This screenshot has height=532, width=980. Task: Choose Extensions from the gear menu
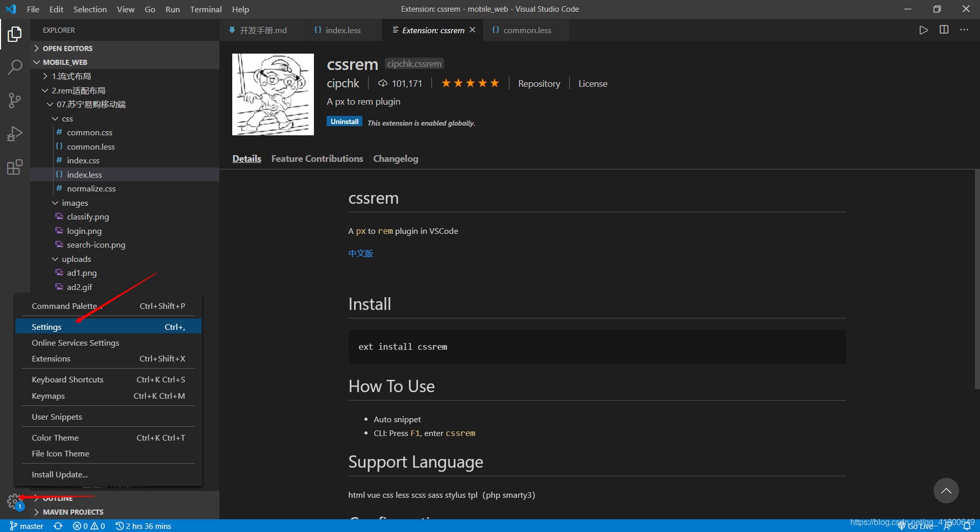108,358
